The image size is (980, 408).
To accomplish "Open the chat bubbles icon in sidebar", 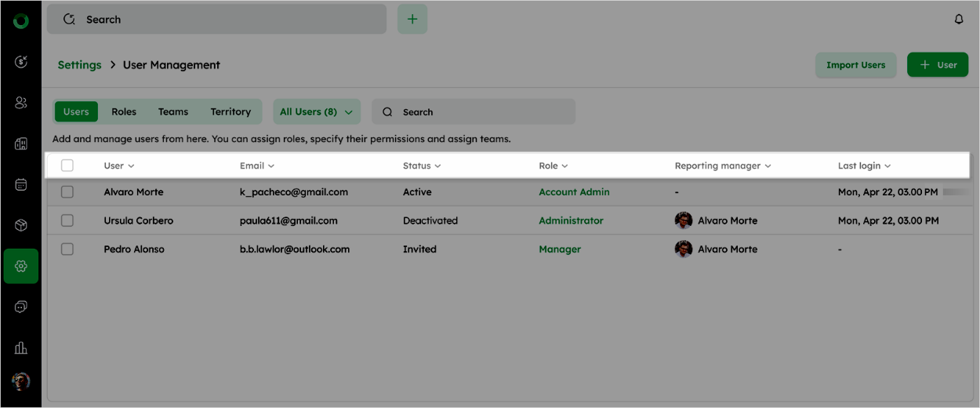I will pos(21,307).
